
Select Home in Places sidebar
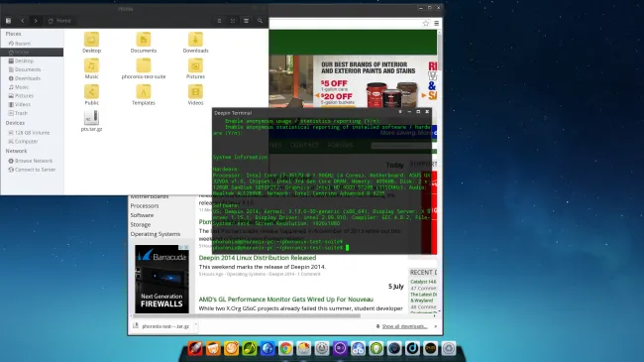[32, 53]
